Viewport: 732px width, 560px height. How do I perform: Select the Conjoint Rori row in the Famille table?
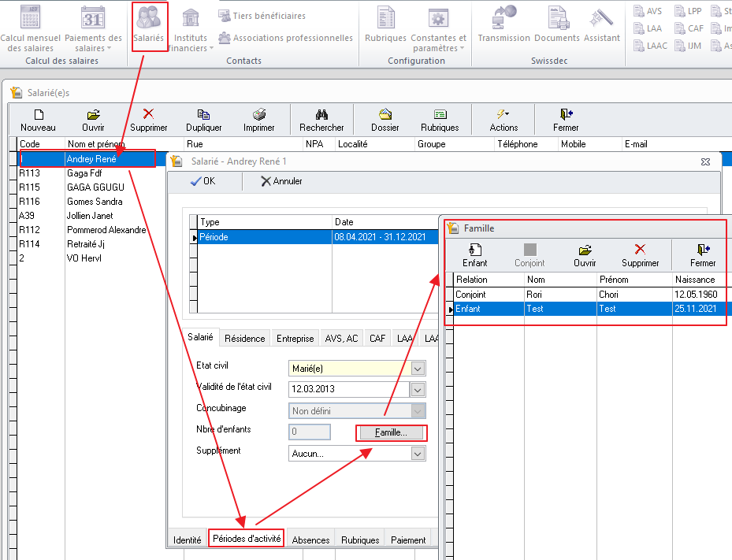(552, 295)
